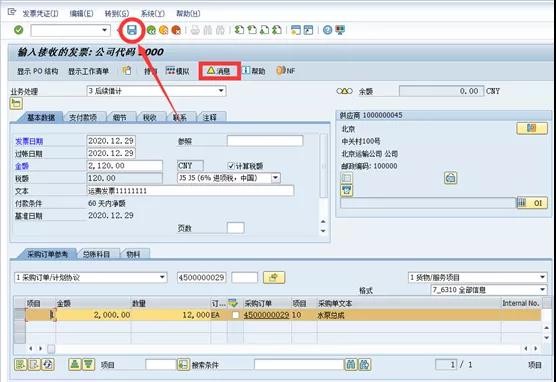
Task: Click the binoculars search icon after 搜索条件
Action: (351, 364)
